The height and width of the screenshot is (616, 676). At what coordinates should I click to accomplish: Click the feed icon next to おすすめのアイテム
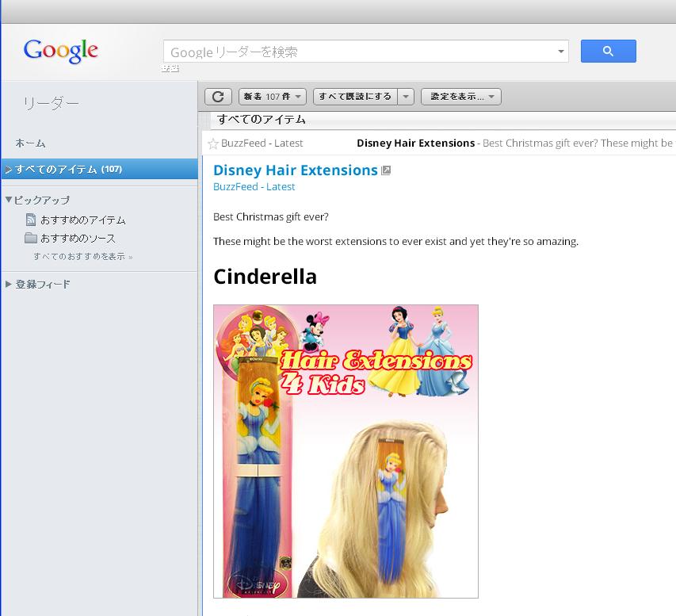pyautogui.click(x=31, y=220)
